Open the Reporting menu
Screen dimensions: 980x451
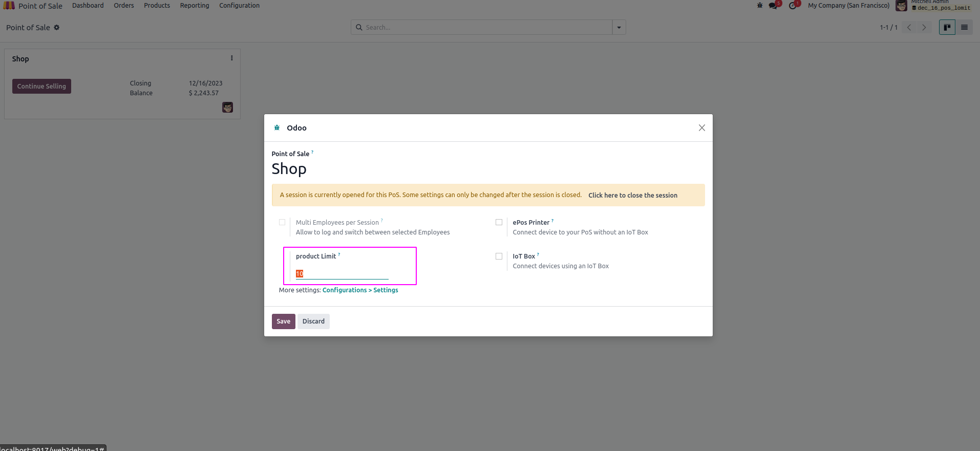[x=195, y=6]
